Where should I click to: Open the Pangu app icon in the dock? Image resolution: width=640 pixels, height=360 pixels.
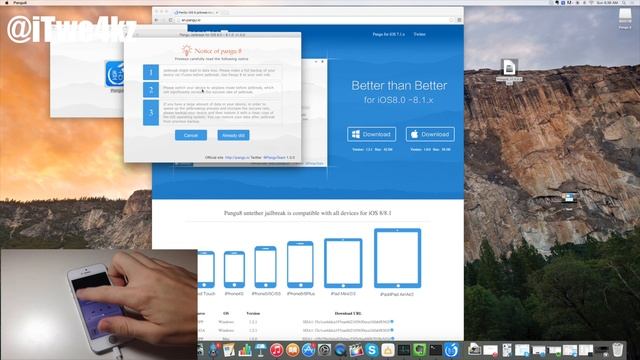point(451,350)
